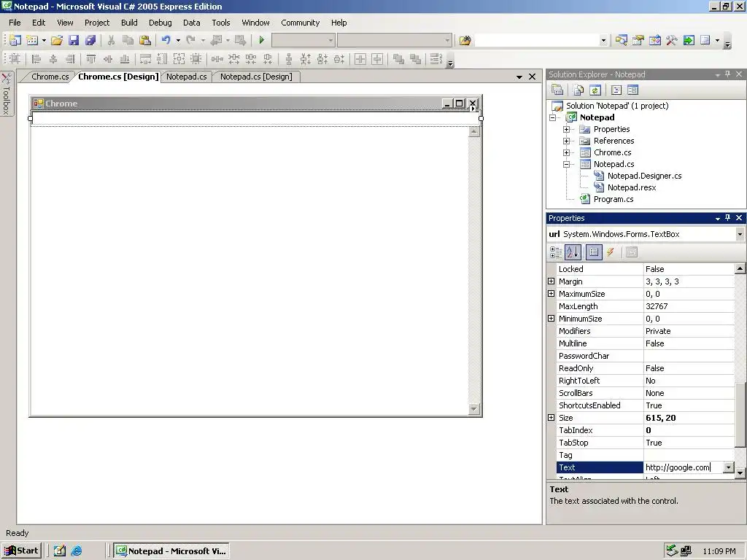
Task: Click the Notepad - Microsoft Visual taskbar button
Action: [171, 551]
